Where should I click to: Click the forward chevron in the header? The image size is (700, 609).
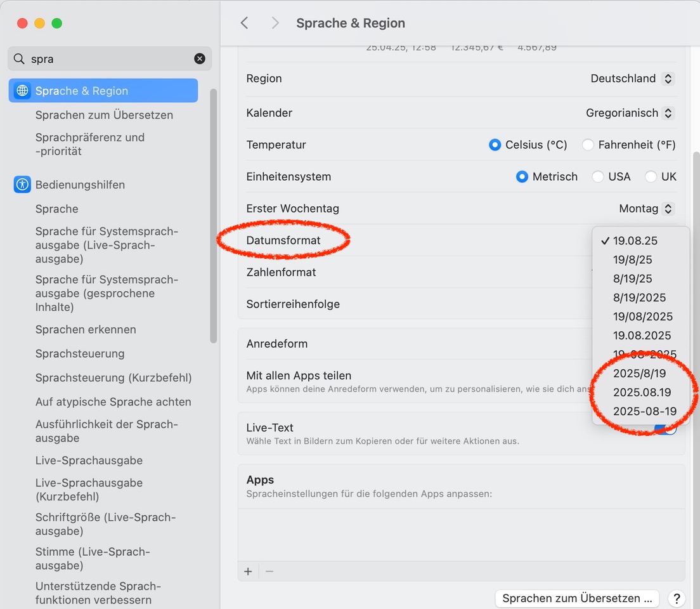point(275,23)
